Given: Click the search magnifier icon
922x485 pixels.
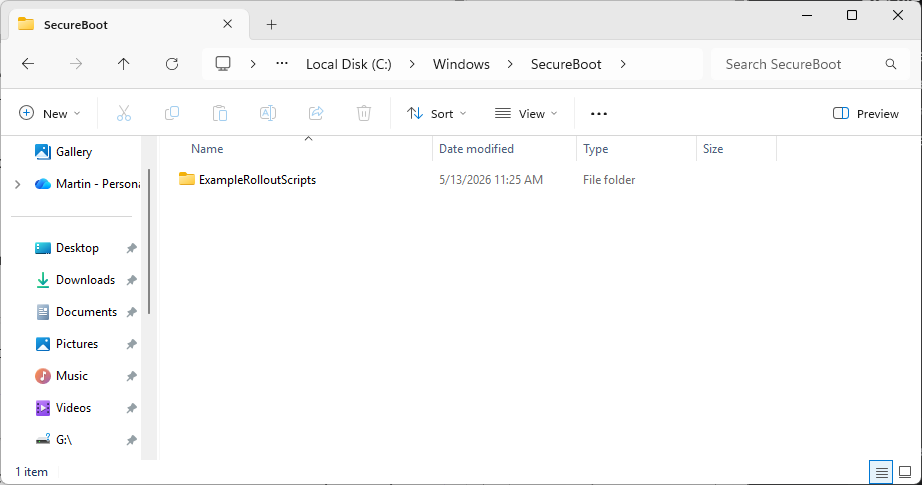Looking at the screenshot, I should point(891,64).
